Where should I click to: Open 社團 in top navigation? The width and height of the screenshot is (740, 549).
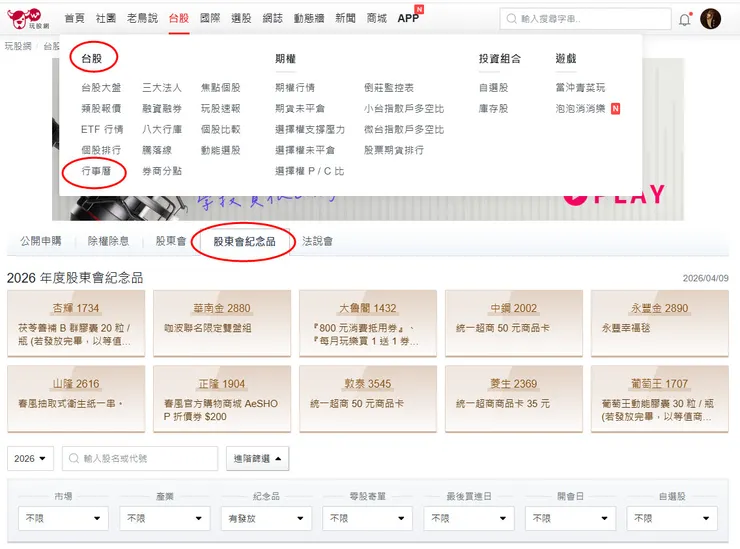[106, 18]
